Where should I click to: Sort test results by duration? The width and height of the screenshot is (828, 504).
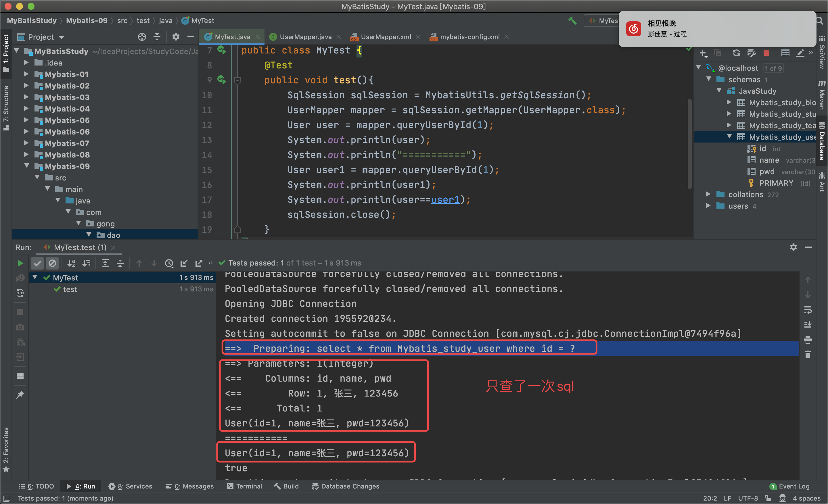[87, 263]
